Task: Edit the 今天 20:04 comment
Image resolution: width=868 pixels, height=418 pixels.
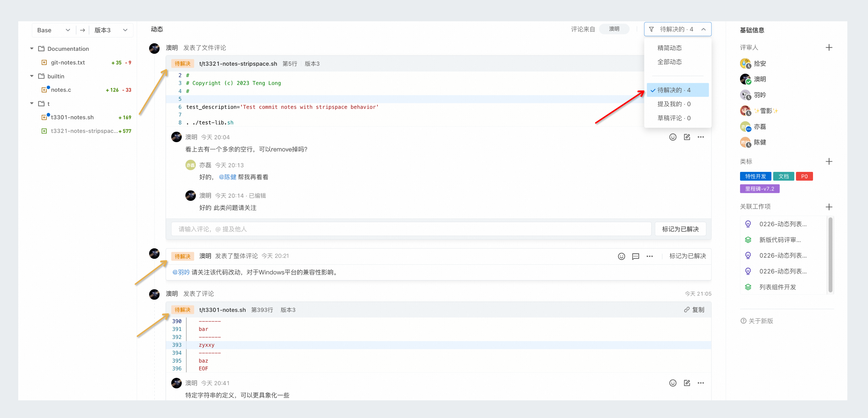Action: tap(687, 137)
